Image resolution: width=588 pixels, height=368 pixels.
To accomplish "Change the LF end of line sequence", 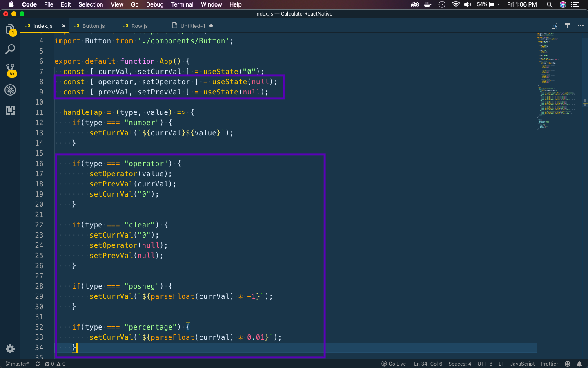I will pyautogui.click(x=501, y=364).
